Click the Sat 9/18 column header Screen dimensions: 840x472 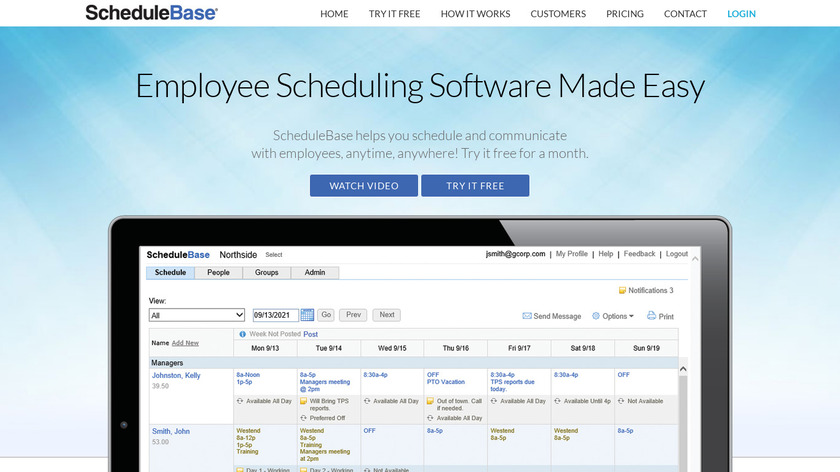point(583,348)
